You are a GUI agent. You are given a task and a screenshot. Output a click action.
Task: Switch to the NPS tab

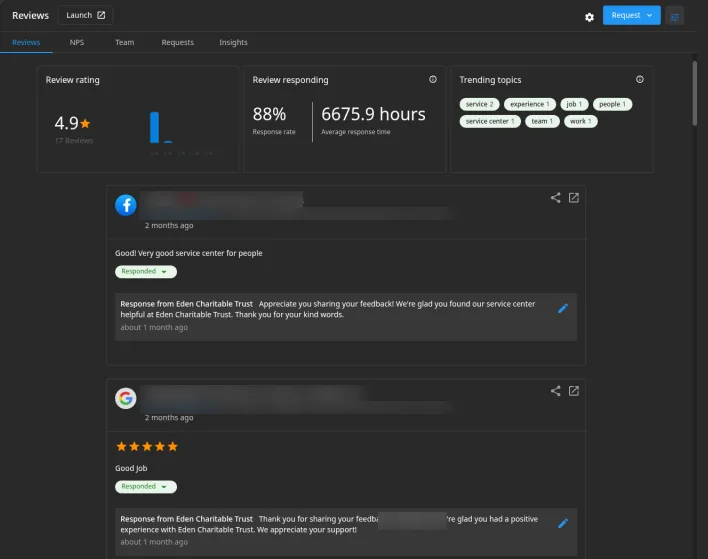coord(77,42)
